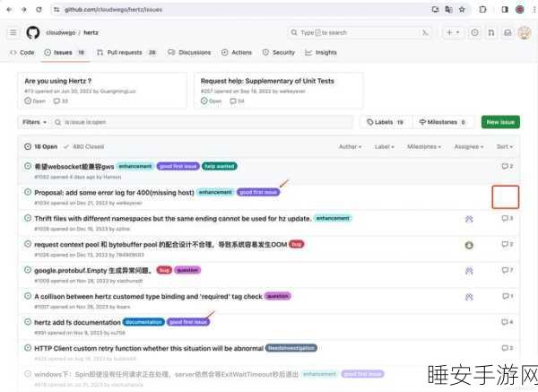Open comments on HTTP Client custom retry issue
The image size is (538, 392).
[508, 348]
